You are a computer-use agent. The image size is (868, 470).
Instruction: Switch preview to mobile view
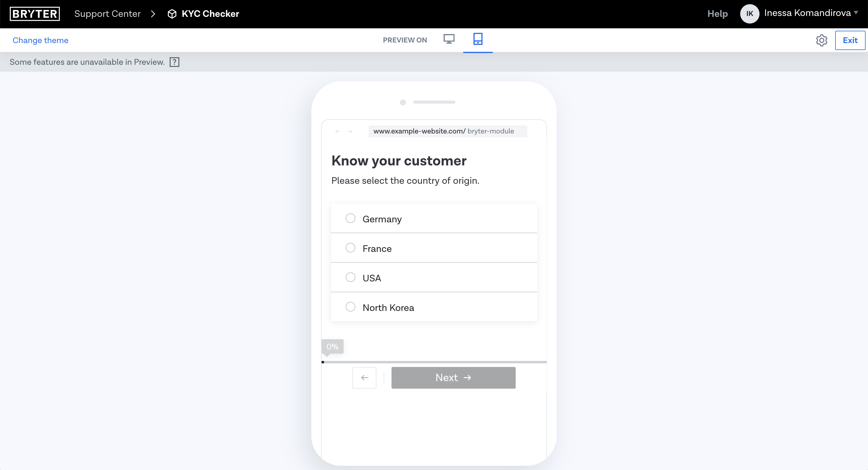click(x=478, y=39)
